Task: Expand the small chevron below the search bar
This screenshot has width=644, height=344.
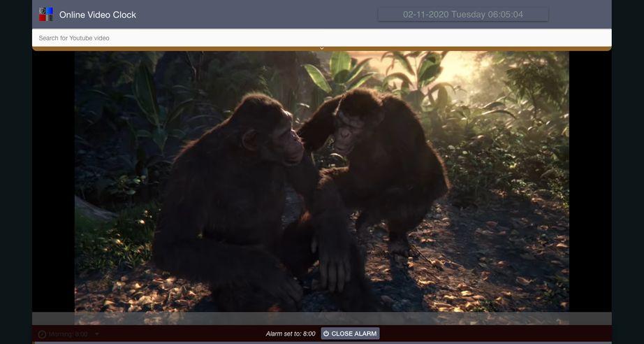Action: click(321, 48)
